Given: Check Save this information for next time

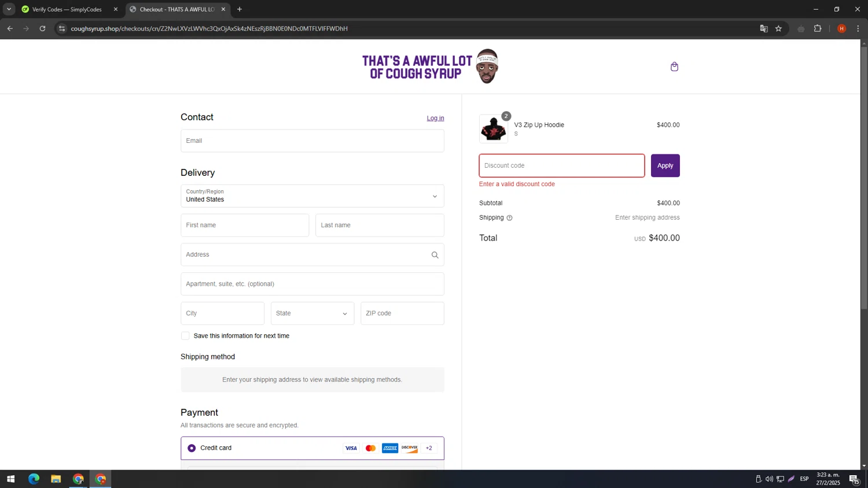Looking at the screenshot, I should coord(185,336).
